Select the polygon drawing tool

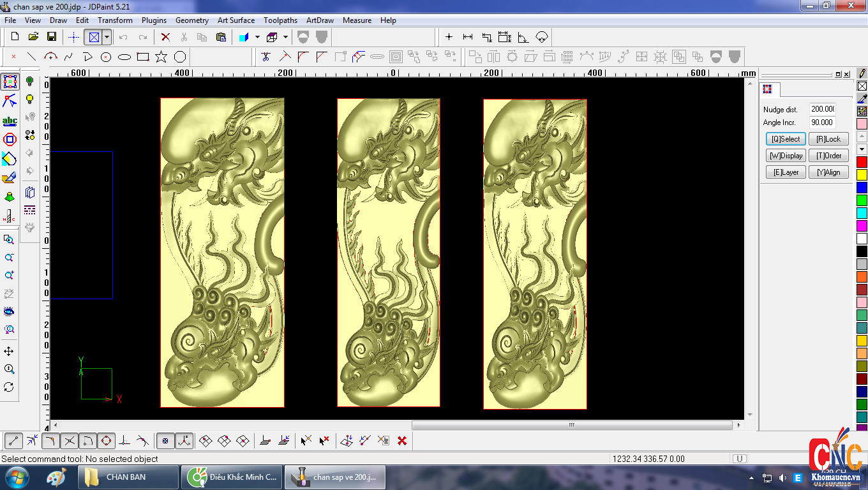180,57
